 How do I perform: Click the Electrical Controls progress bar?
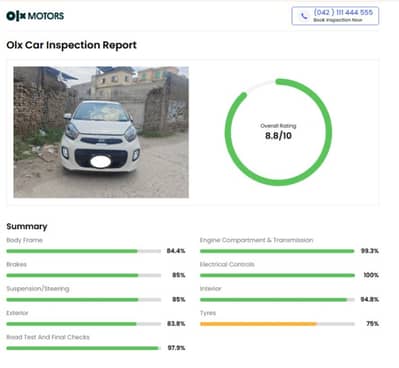[x=277, y=275]
